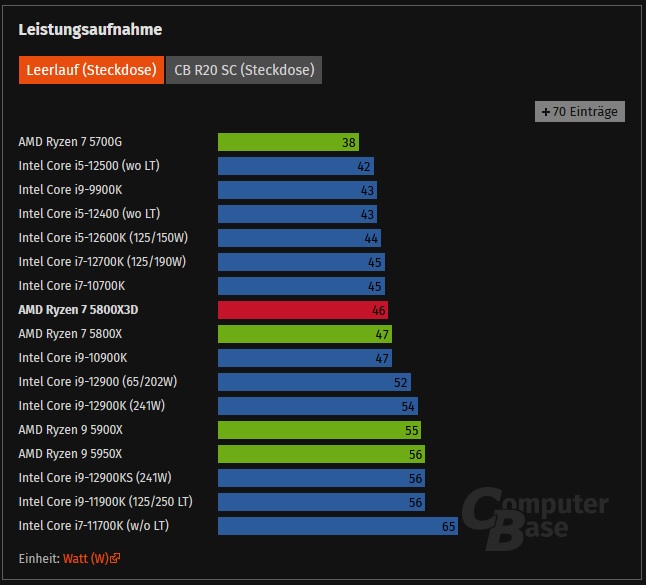Select the Intel Core i5-12500 (wo LT) label
This screenshot has height=585, width=646.
(x=89, y=166)
